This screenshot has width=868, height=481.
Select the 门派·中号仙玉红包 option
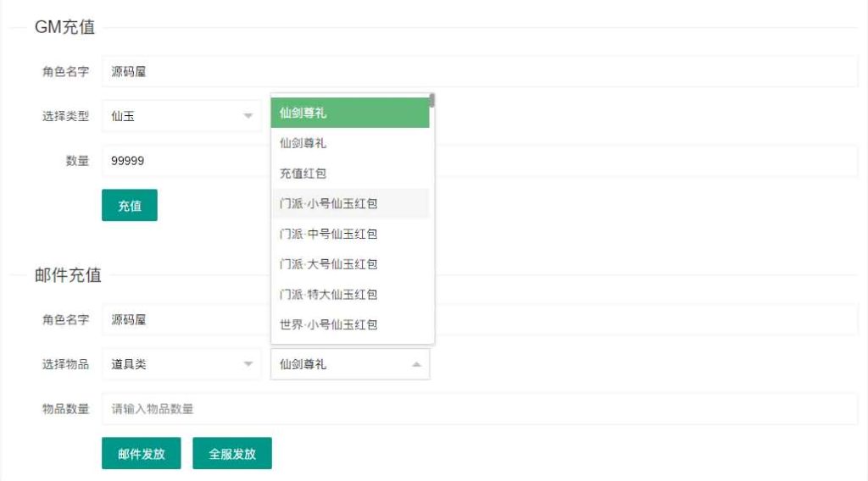point(349,234)
